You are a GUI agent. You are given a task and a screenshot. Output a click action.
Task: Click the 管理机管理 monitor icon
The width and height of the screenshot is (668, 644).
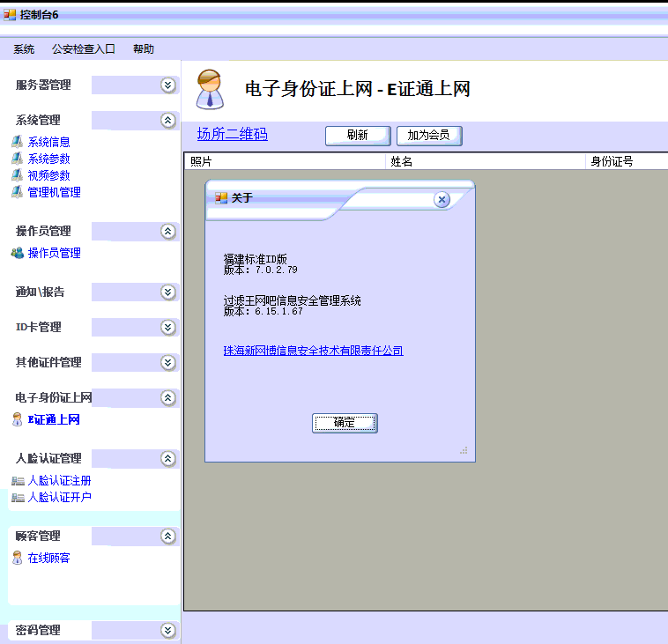[17, 192]
